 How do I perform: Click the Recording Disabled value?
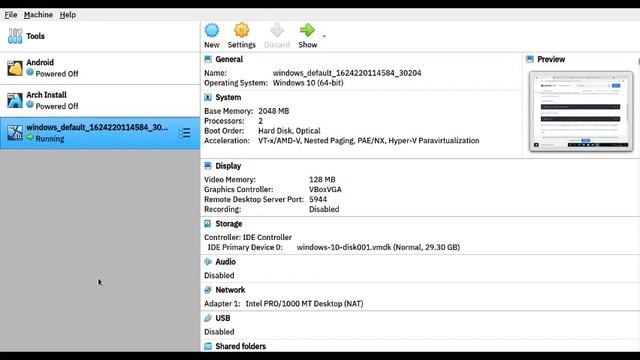coord(324,209)
